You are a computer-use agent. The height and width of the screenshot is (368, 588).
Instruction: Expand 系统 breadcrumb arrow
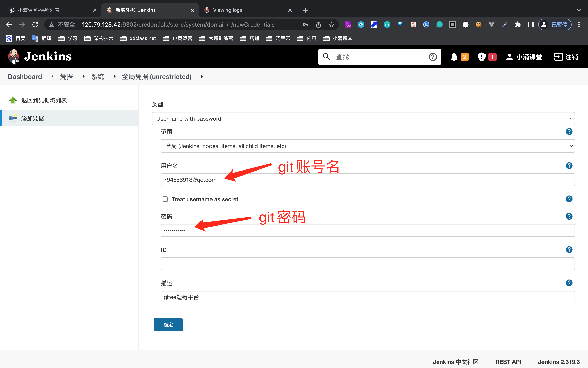click(x=115, y=77)
